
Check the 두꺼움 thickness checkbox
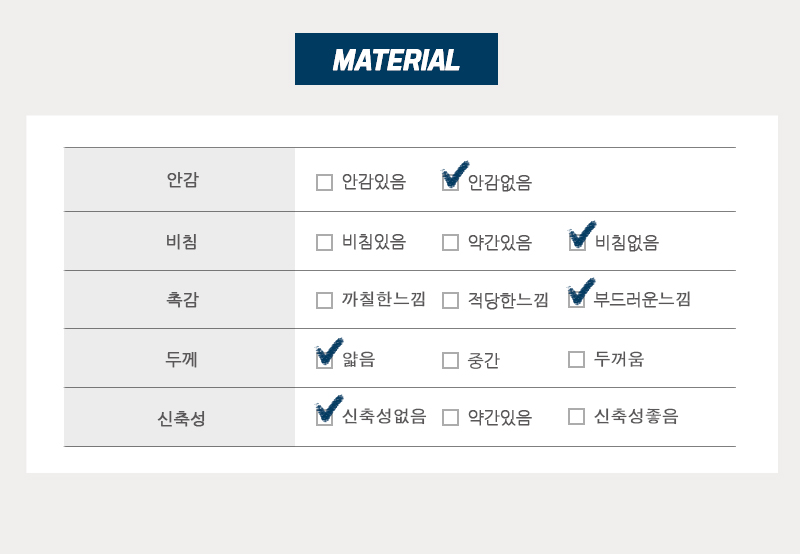point(577,359)
